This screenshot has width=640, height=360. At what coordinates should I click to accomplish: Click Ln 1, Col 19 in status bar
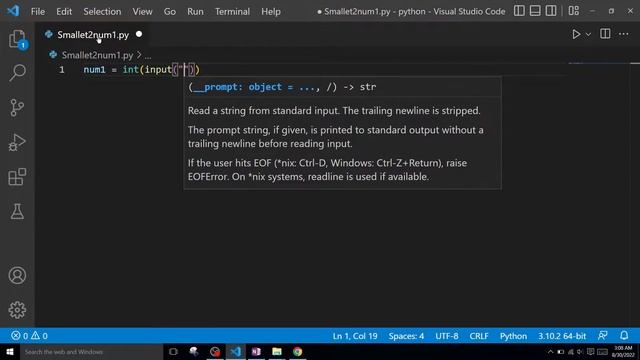[x=355, y=336]
